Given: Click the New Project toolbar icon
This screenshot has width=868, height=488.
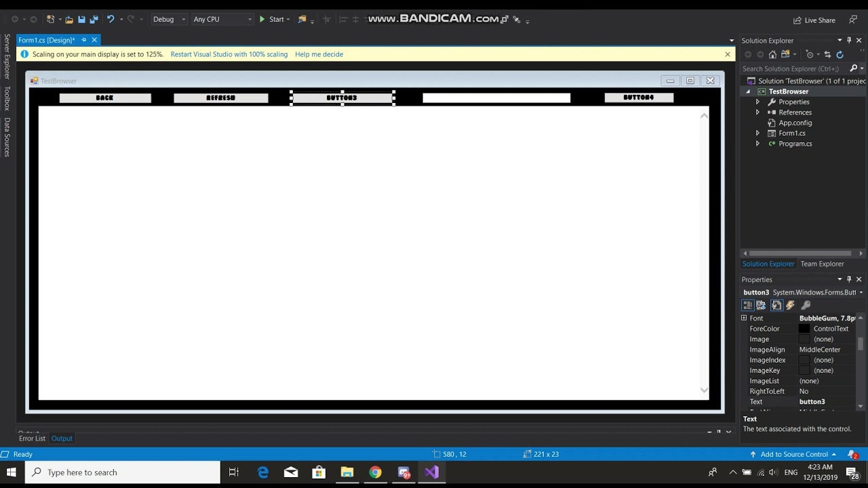Looking at the screenshot, I should point(50,20).
